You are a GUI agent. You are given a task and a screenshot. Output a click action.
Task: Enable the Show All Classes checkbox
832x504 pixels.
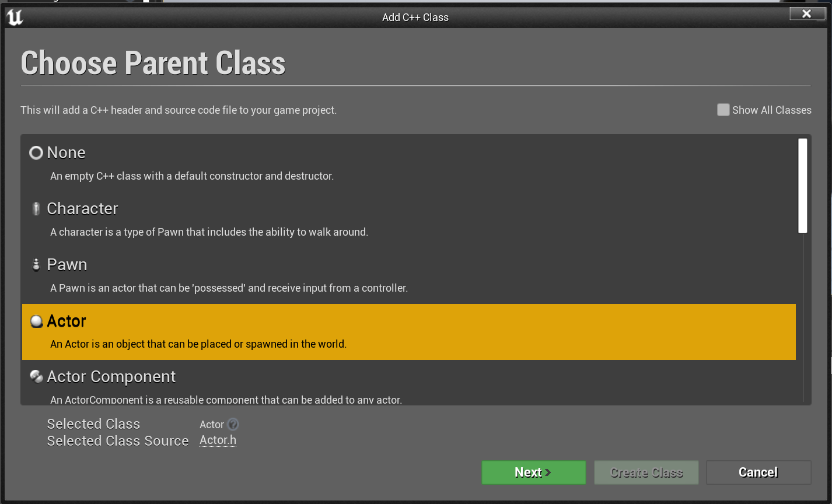(723, 110)
